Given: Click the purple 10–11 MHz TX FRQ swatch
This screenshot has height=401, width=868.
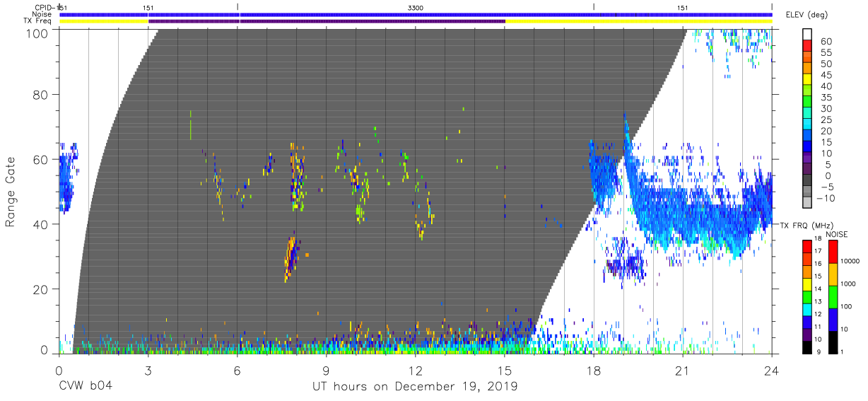Looking at the screenshot, I should click(x=808, y=333).
